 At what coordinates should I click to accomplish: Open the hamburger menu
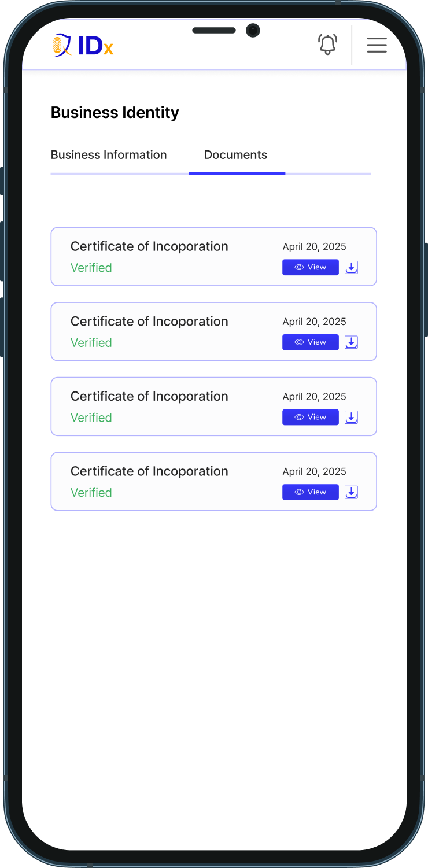tap(377, 45)
